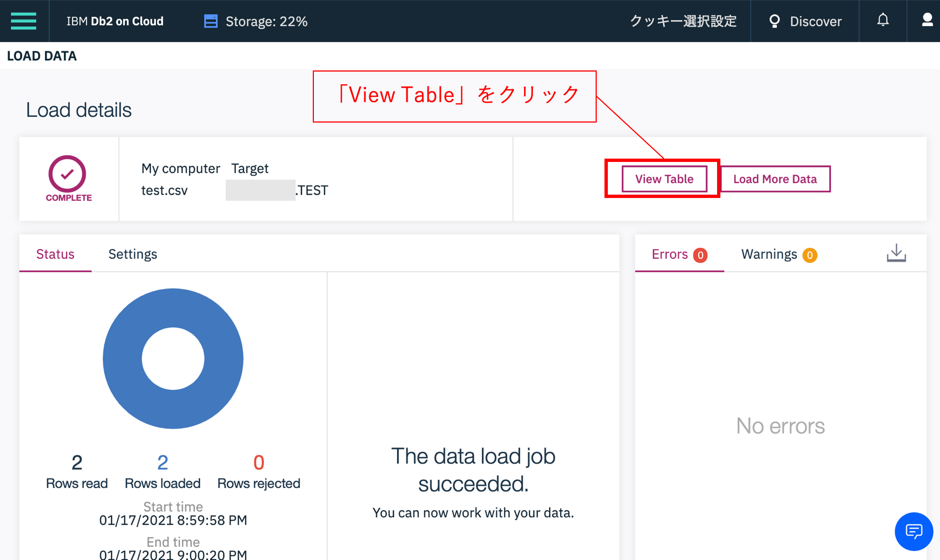This screenshot has height=560, width=940.
Task: Open the chat support bubble
Action: tap(913, 532)
